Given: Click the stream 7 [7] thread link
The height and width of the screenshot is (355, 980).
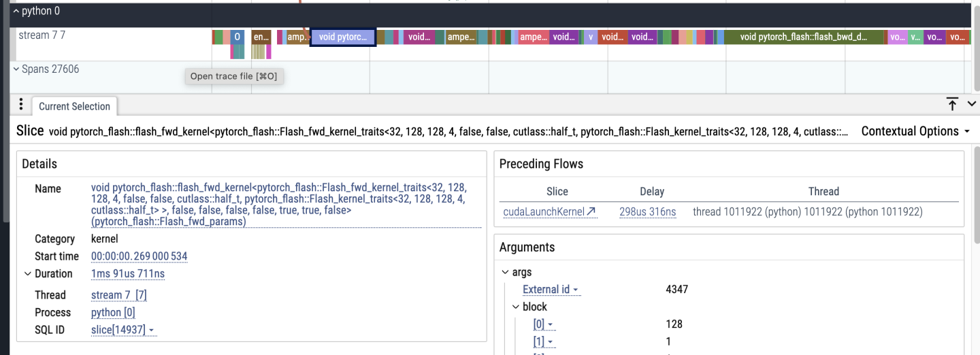Looking at the screenshot, I should pyautogui.click(x=118, y=295).
